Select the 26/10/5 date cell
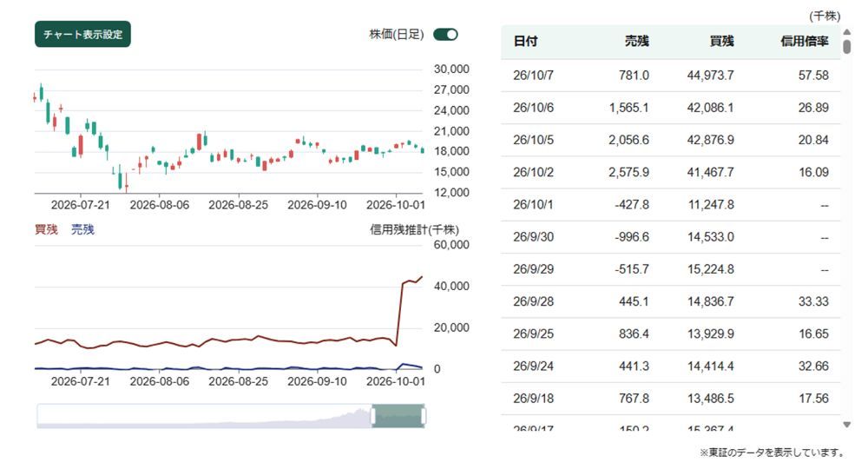The height and width of the screenshot is (469, 868). [533, 140]
